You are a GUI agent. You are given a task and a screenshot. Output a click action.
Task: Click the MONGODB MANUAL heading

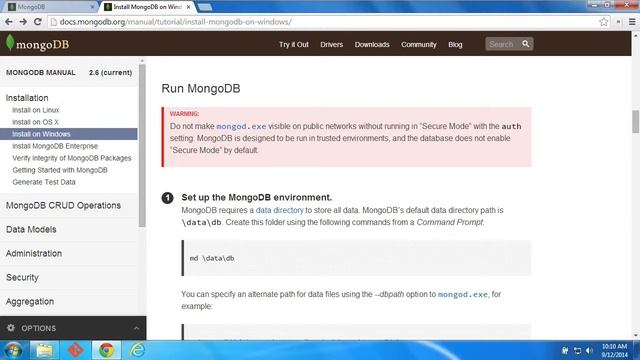(40, 73)
